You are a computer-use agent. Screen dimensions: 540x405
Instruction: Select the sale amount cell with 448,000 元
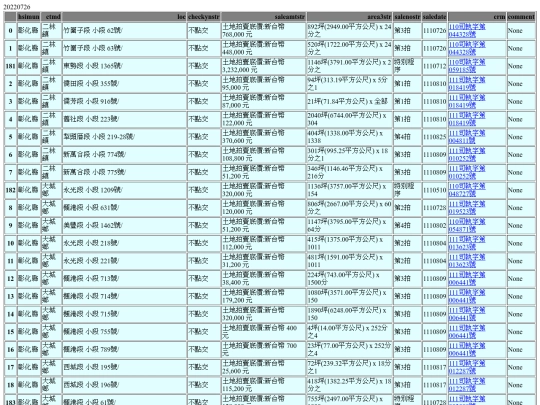pyautogui.click(x=263, y=48)
